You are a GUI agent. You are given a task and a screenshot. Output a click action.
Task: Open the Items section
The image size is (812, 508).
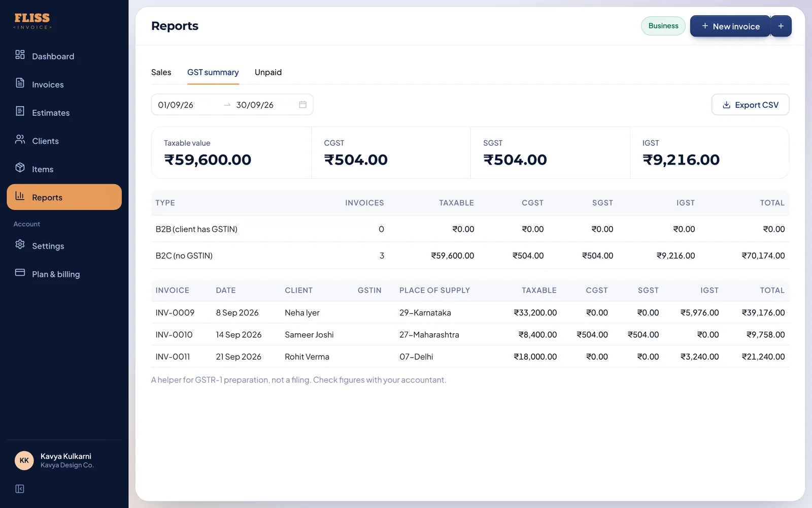[x=64, y=169]
